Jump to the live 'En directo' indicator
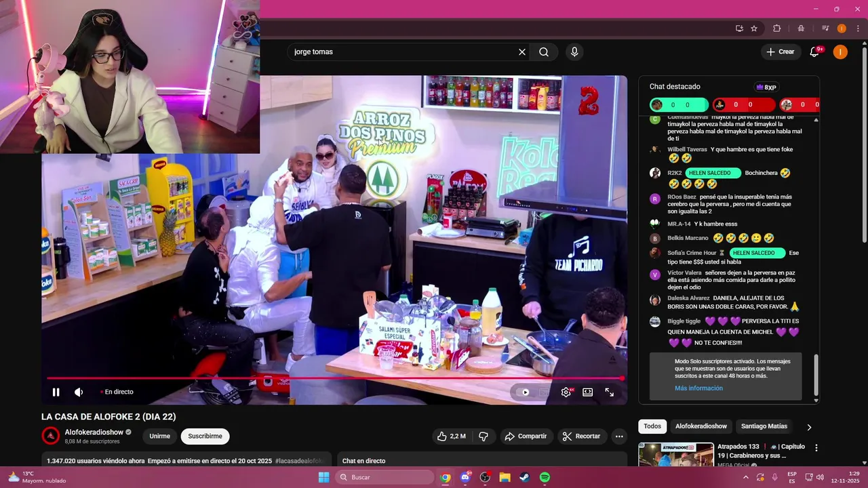The height and width of the screenshot is (488, 868). pos(117,392)
